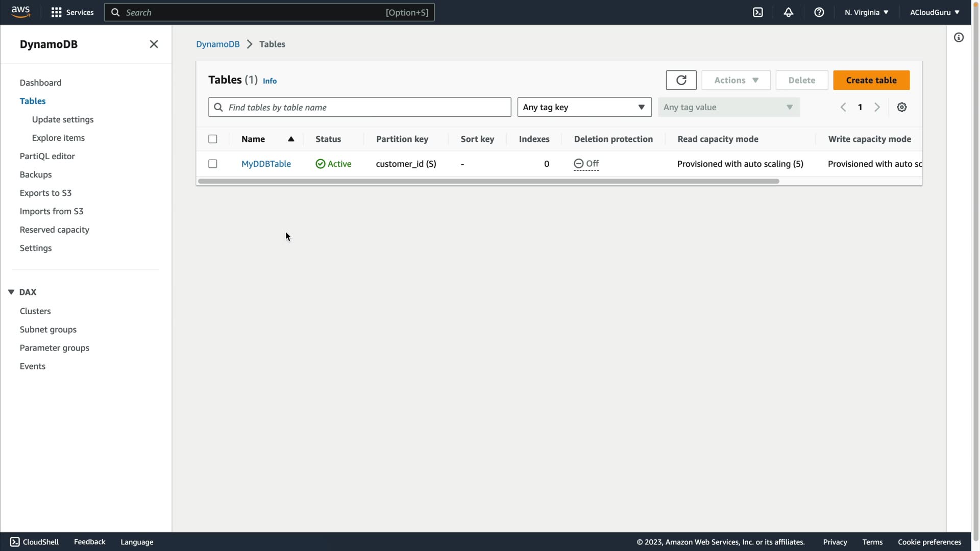Open the PartiQL editor page
This screenshot has height=551, width=980.
tap(47, 156)
